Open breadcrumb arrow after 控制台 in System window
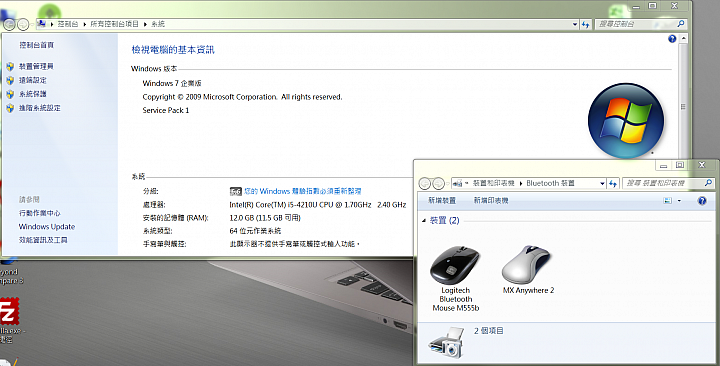The height and width of the screenshot is (366, 720). tap(84, 24)
